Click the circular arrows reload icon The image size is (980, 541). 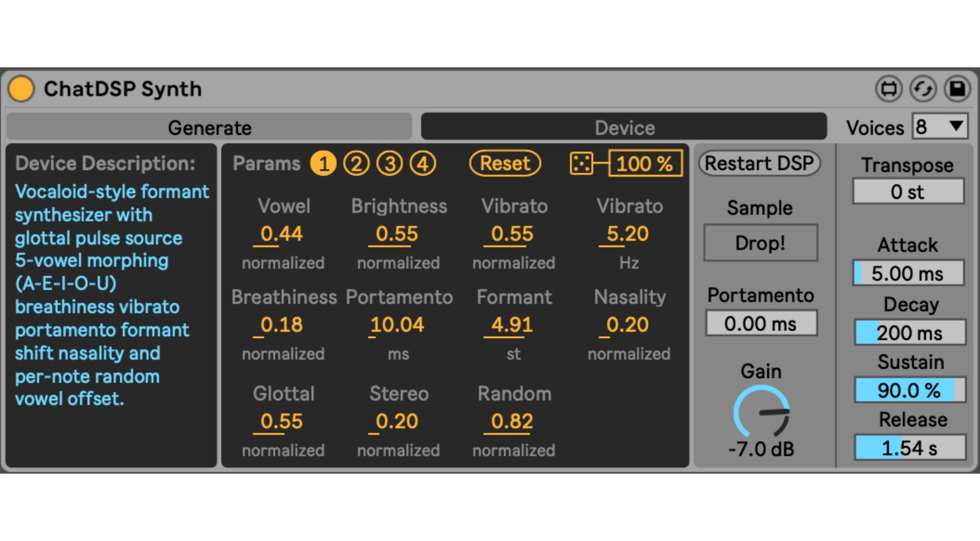coord(923,89)
